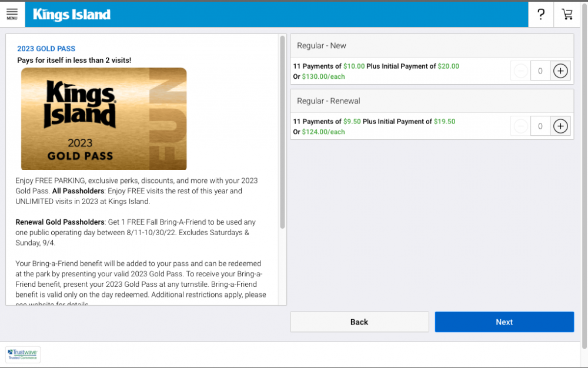Click the gold pass card image
Viewport: 588px width, 368px height.
[x=103, y=119]
